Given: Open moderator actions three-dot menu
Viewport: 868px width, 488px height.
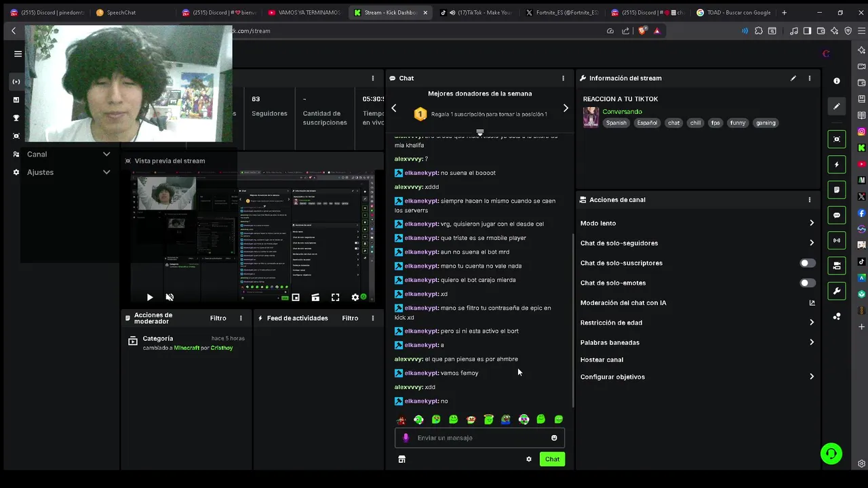Looking at the screenshot, I should [241, 318].
